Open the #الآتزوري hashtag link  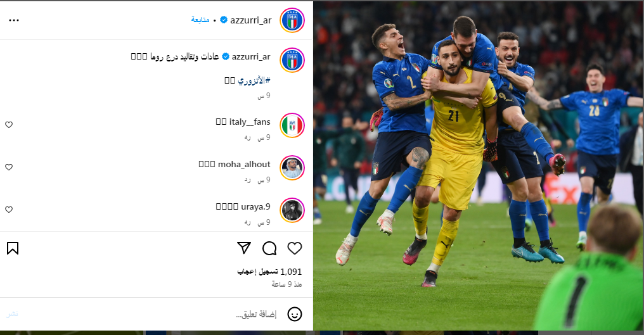tap(254, 80)
